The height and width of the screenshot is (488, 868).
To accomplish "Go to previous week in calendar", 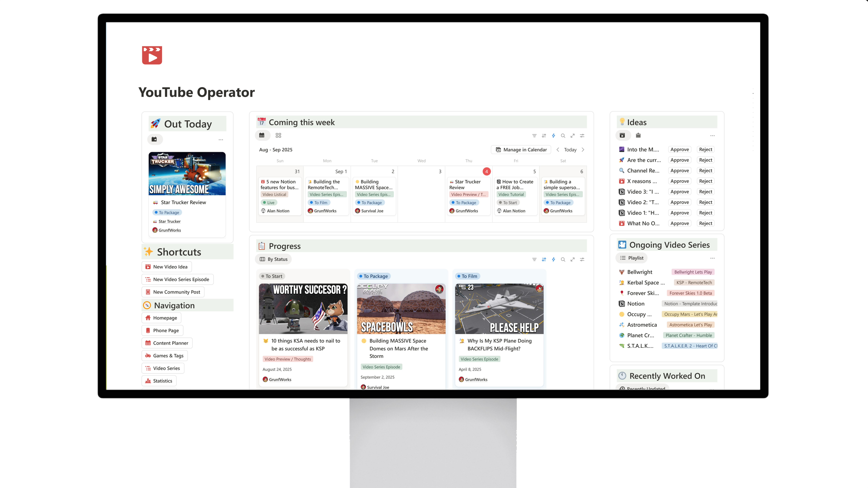I will tap(558, 150).
